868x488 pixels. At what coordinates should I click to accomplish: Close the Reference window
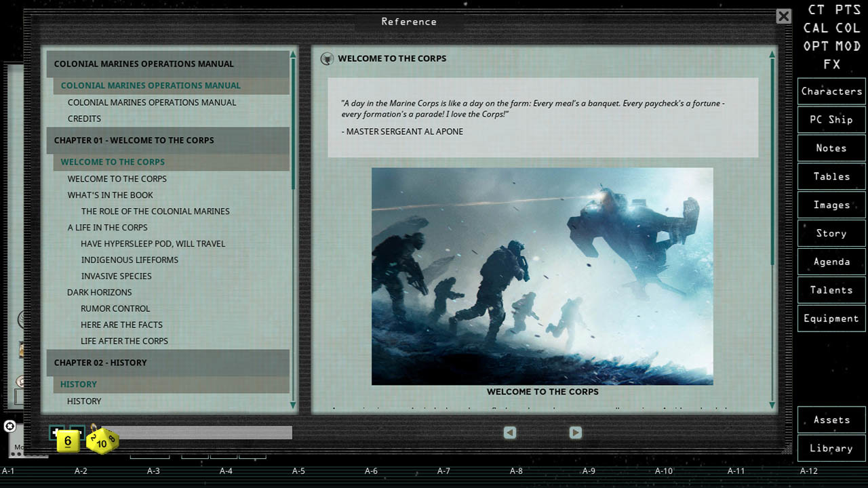783,16
